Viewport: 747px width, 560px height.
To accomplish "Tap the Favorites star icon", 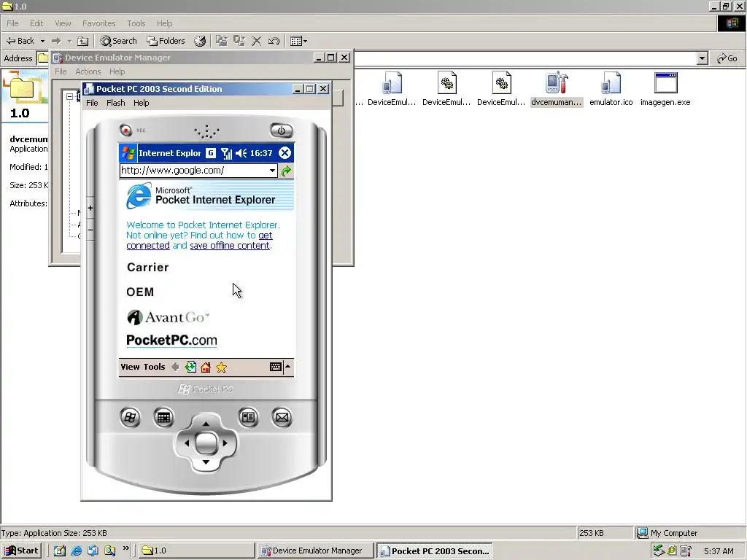I will (x=222, y=367).
